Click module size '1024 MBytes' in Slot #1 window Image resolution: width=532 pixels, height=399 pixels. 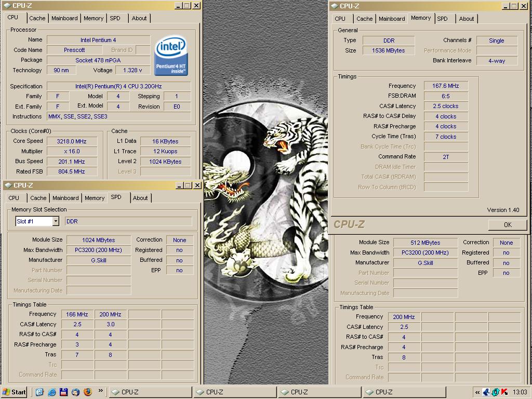click(98, 240)
